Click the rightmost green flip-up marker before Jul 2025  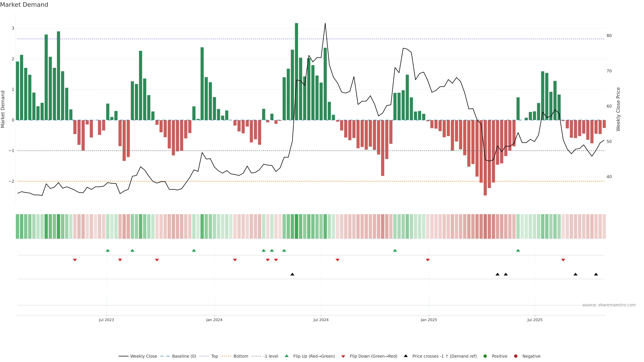click(x=518, y=251)
